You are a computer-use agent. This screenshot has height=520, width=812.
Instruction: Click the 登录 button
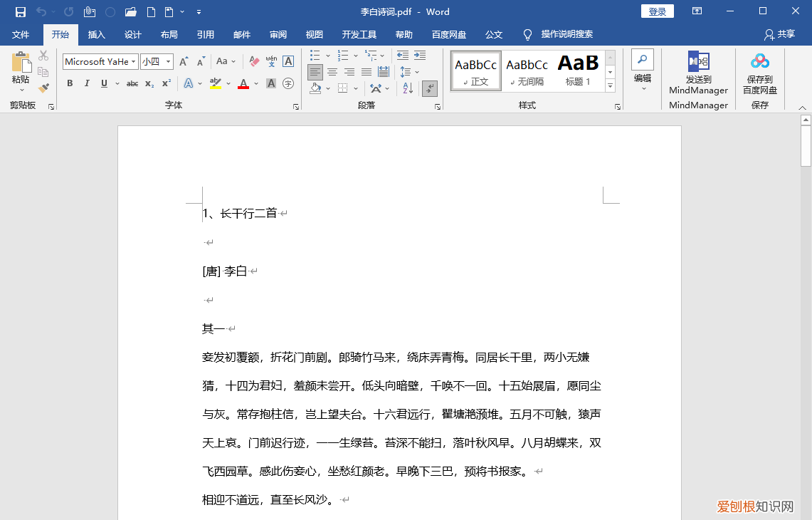click(x=656, y=11)
